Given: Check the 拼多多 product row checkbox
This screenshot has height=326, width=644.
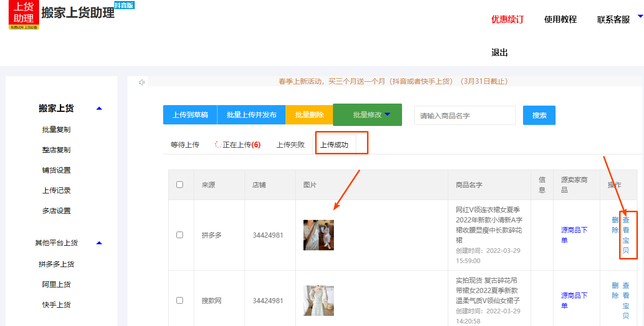Looking at the screenshot, I should click(x=179, y=235).
